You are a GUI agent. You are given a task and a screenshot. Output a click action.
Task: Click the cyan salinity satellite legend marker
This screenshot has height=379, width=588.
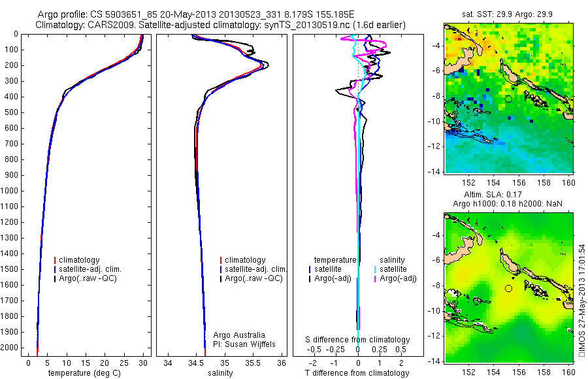375,269
